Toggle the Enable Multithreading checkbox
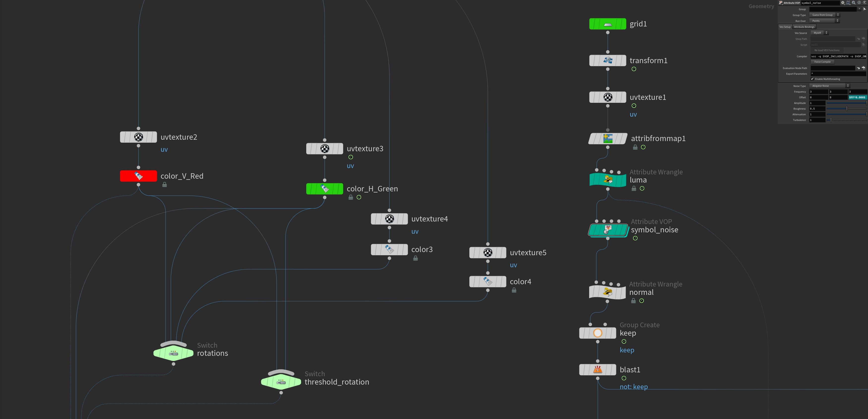The image size is (868, 419). (x=812, y=79)
